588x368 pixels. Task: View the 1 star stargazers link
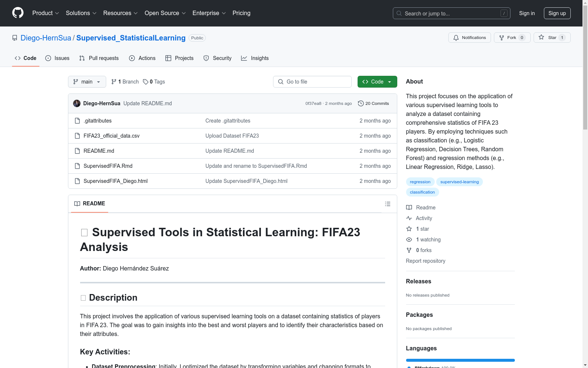click(x=417, y=229)
